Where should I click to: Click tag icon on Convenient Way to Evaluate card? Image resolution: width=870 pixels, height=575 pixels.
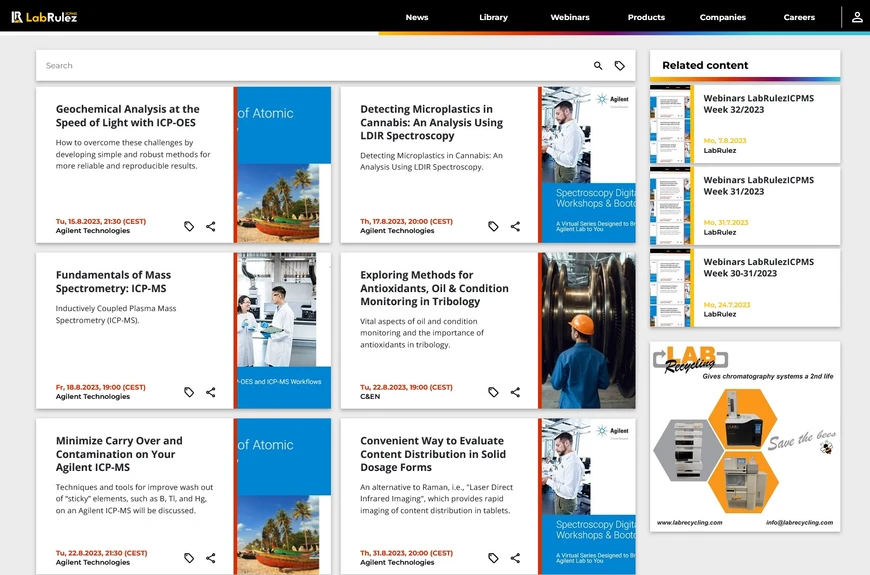493,558
